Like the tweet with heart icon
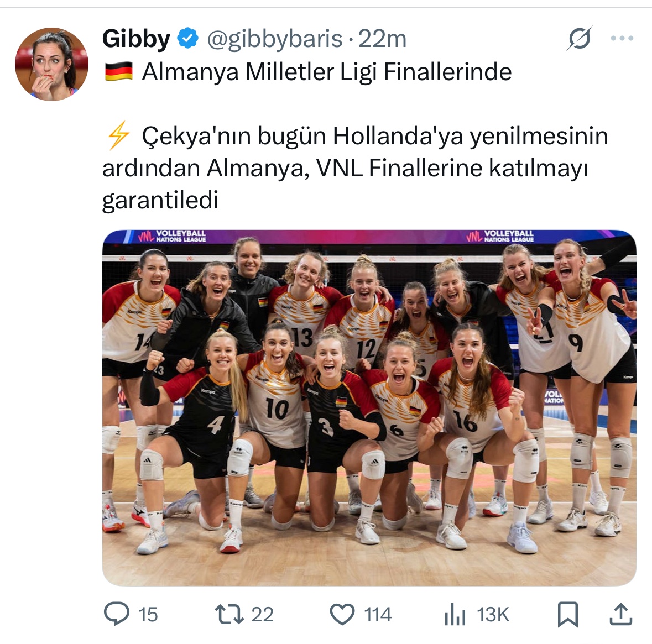Viewport: 652px width, 644px height. coord(342,615)
